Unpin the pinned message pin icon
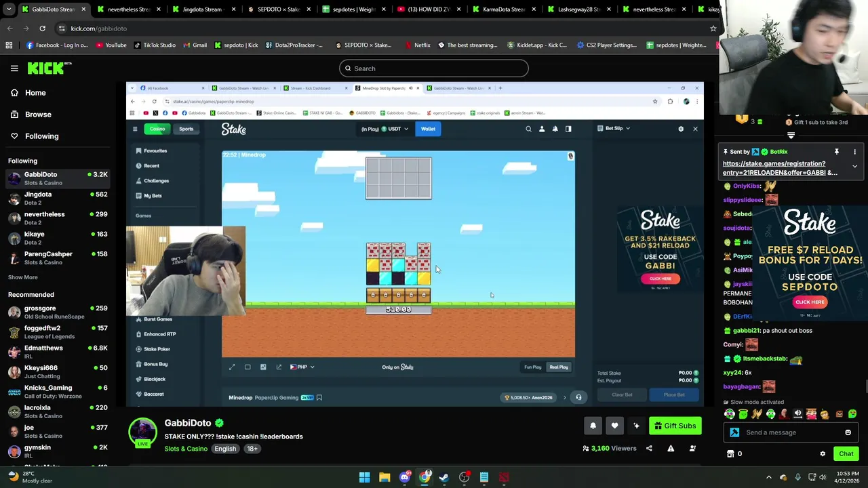Image resolution: width=868 pixels, height=488 pixels. pos(837,152)
